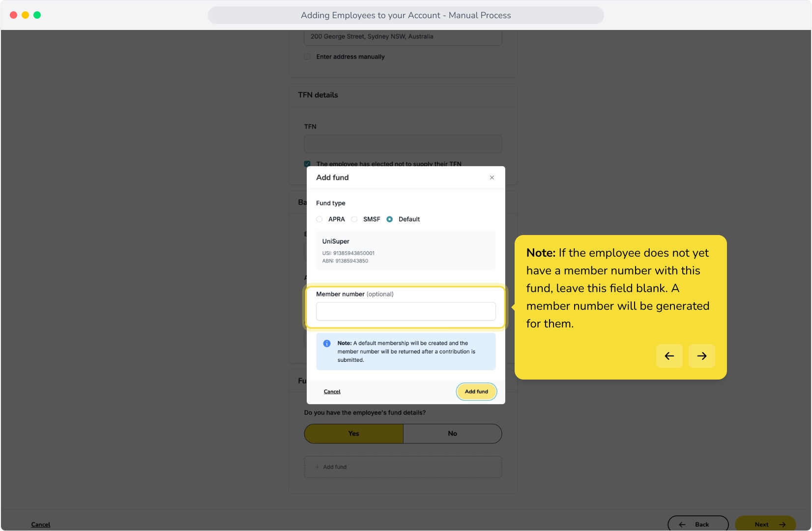Viewport: 812px width, 531px height.
Task: Confirm with the Add fund button
Action: click(477, 392)
